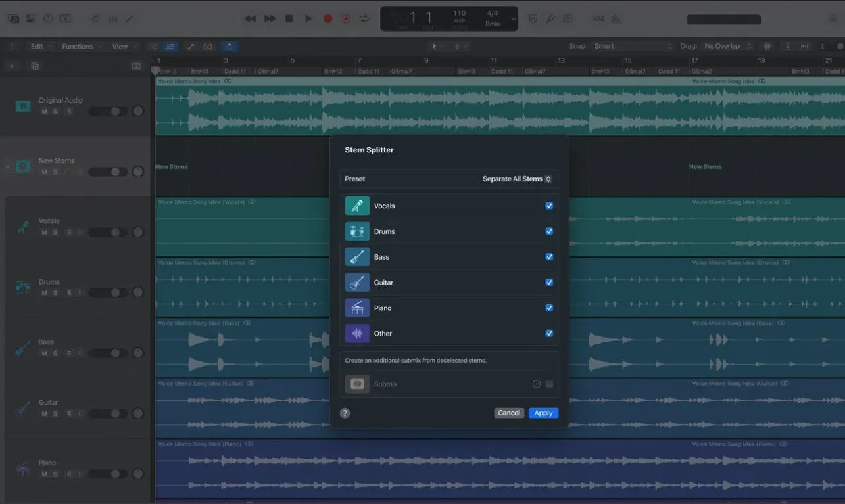Image resolution: width=845 pixels, height=504 pixels.
Task: Open the Inspector icon in control bar
Action: tap(31, 18)
